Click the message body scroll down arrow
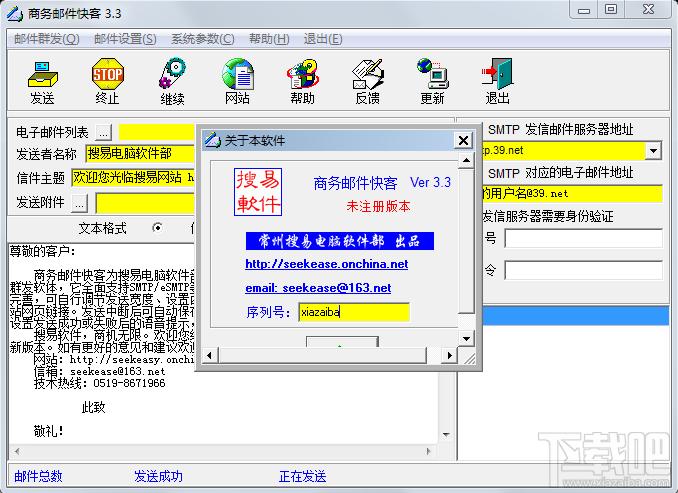This screenshot has width=678, height=493. [446, 435]
